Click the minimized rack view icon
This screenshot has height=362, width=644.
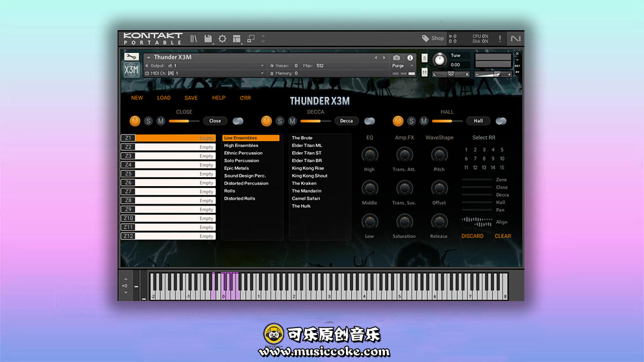click(250, 38)
